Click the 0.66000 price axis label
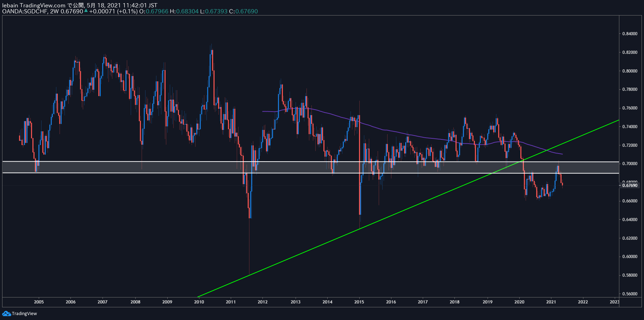Image resolution: width=644 pixels, height=320 pixels. [630, 201]
